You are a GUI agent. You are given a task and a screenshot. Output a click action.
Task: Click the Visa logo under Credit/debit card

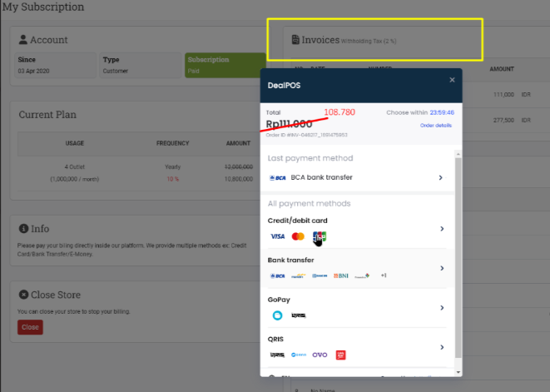point(277,236)
